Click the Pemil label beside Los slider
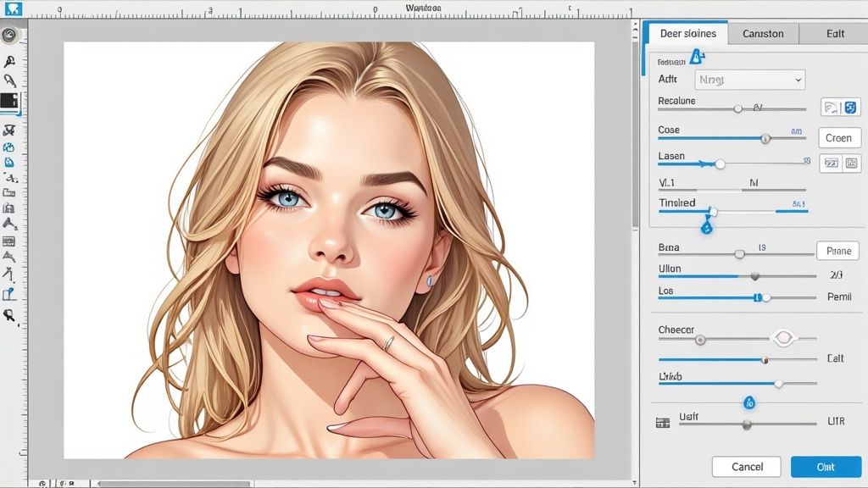This screenshot has height=488, width=868. tap(839, 297)
